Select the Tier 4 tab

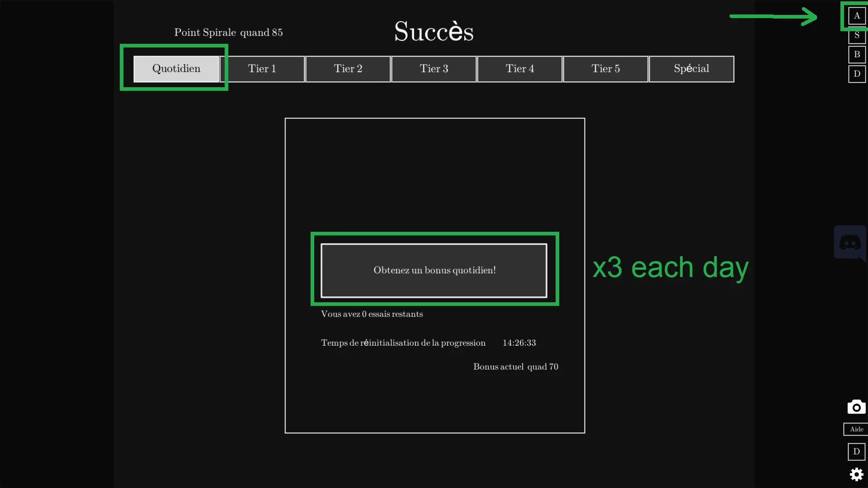click(x=520, y=69)
